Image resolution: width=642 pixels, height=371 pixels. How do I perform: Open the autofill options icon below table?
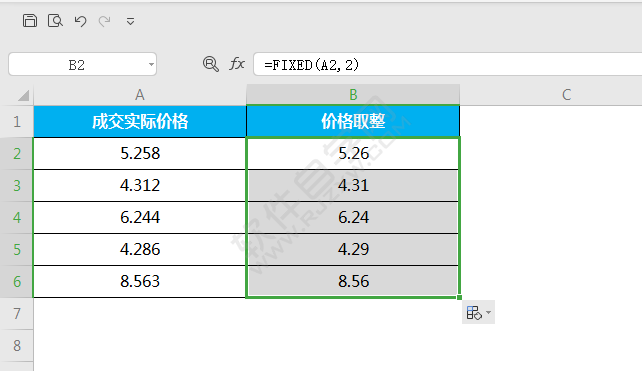click(x=474, y=312)
